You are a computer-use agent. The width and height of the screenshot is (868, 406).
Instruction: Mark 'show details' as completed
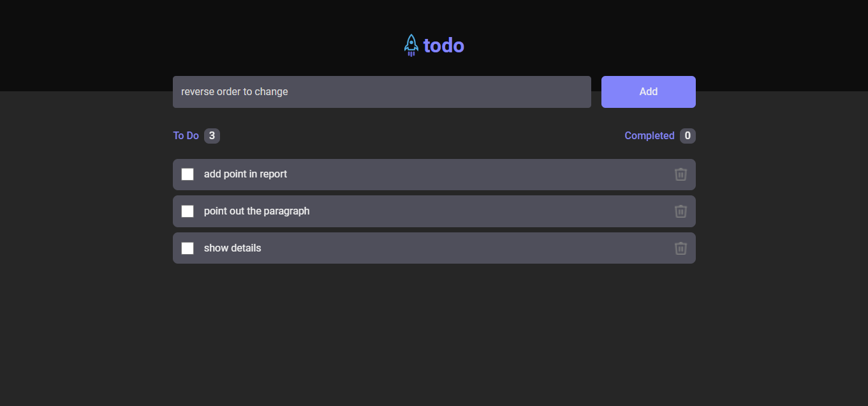pyautogui.click(x=188, y=248)
